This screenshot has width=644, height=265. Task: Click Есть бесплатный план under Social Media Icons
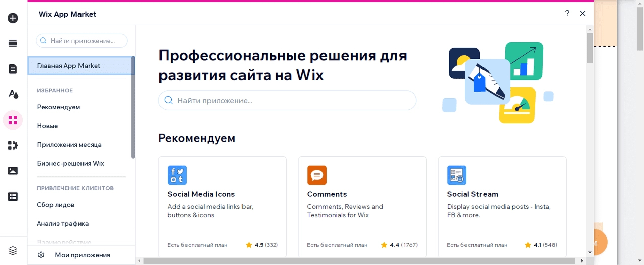point(197,245)
